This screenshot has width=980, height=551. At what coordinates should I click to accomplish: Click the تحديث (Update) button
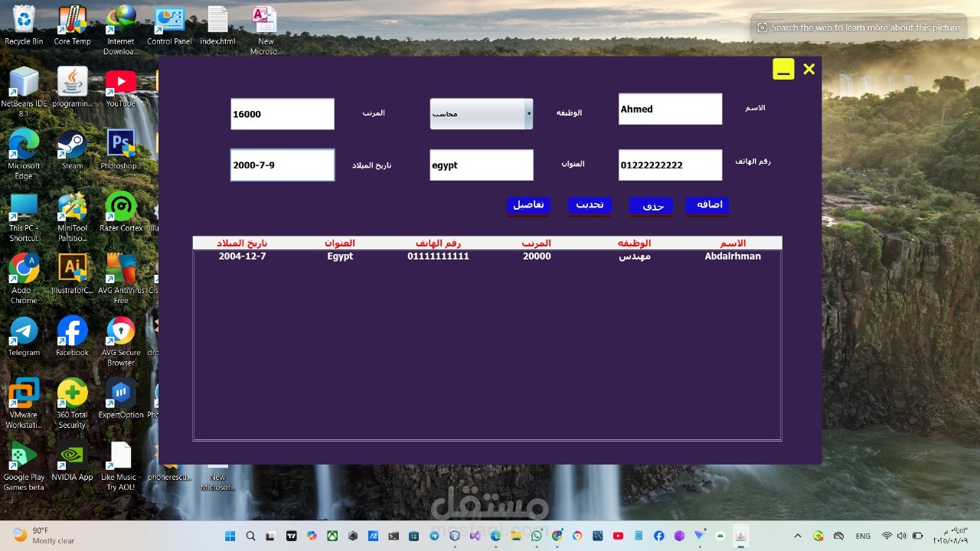(x=590, y=205)
